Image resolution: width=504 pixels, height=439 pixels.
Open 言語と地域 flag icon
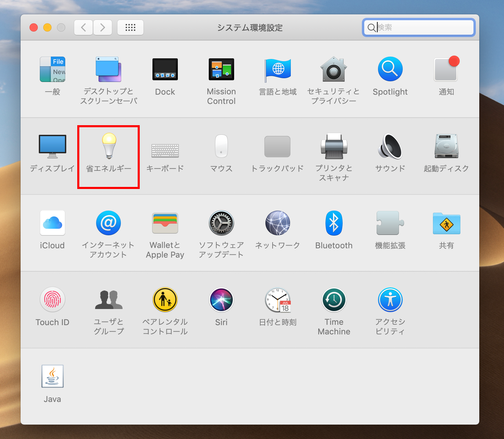pyautogui.click(x=278, y=70)
